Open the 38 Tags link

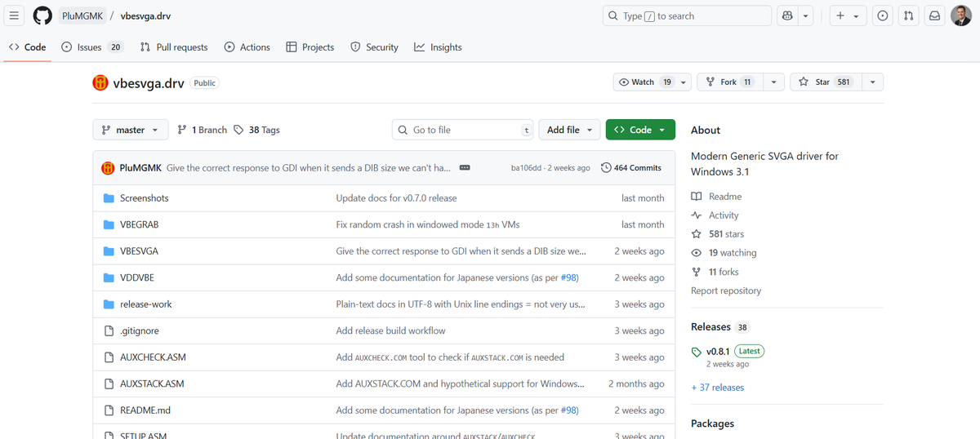[256, 130]
